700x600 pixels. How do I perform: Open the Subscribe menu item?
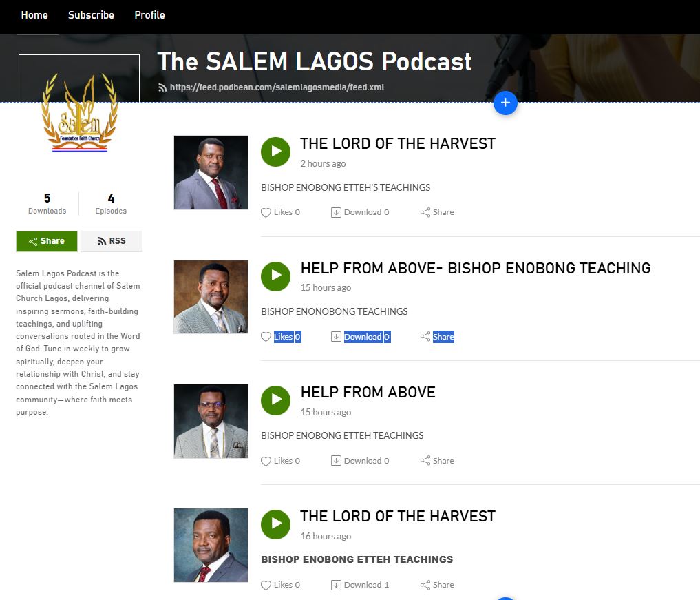[91, 15]
